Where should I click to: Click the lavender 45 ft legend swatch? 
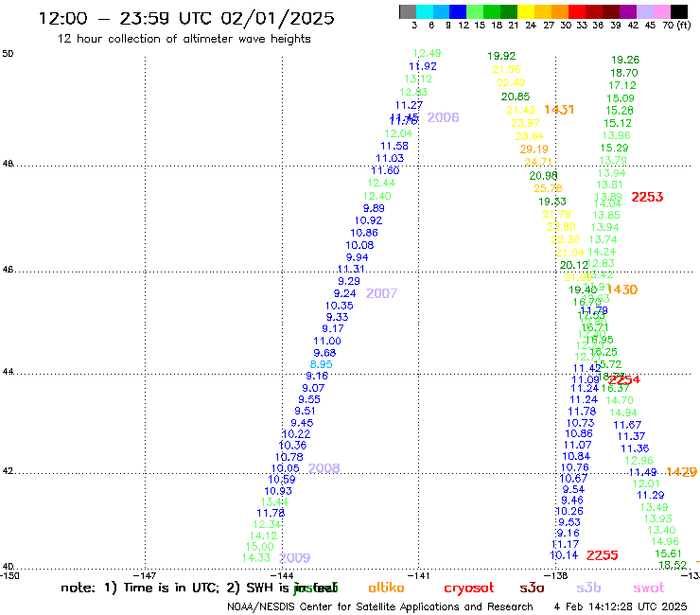644,11
